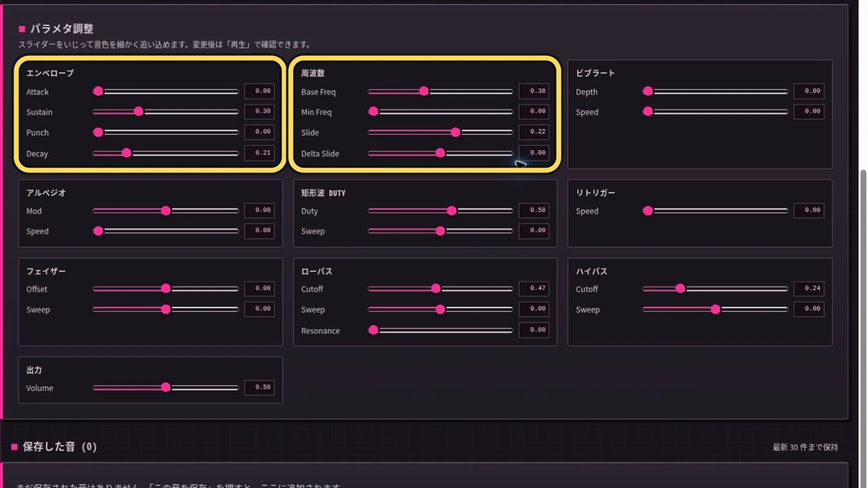Click the Sustain value field showing 0.30
This screenshot has width=868, height=488.
[259, 111]
